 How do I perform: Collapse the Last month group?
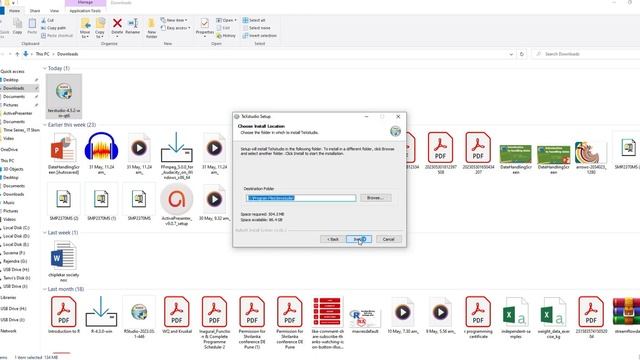pos(45,289)
